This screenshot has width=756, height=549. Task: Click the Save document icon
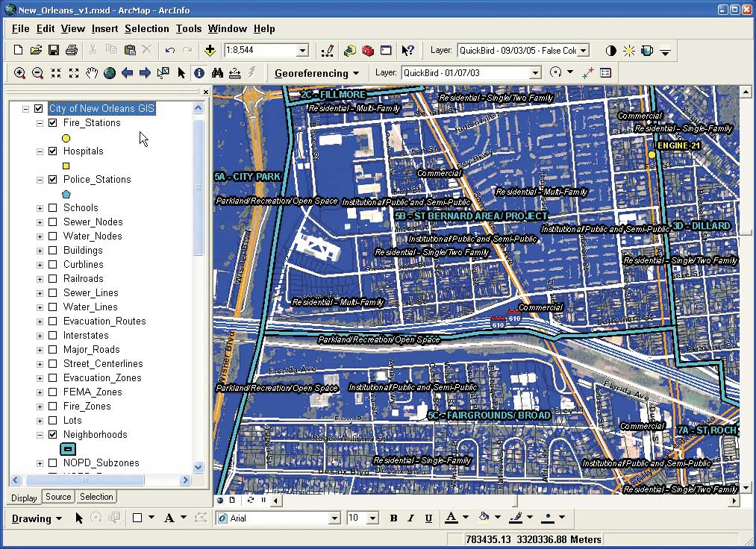point(54,51)
